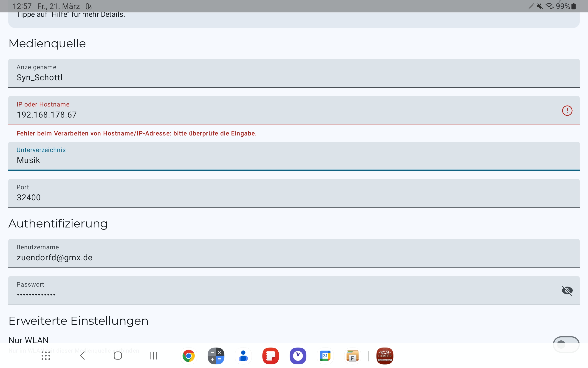Tap the Erweiterte Einstellungen heading
The image size is (588, 368).
(x=79, y=321)
